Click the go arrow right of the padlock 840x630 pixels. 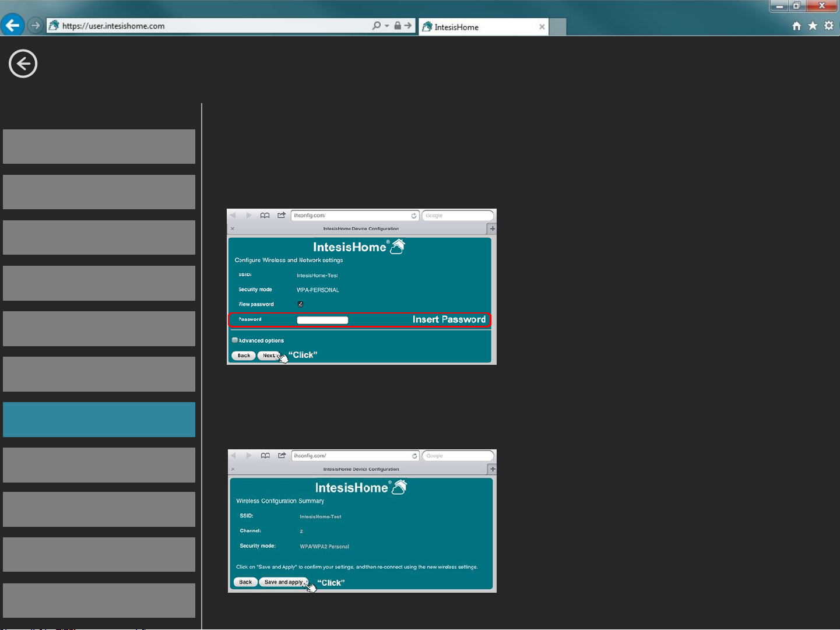[x=408, y=26]
